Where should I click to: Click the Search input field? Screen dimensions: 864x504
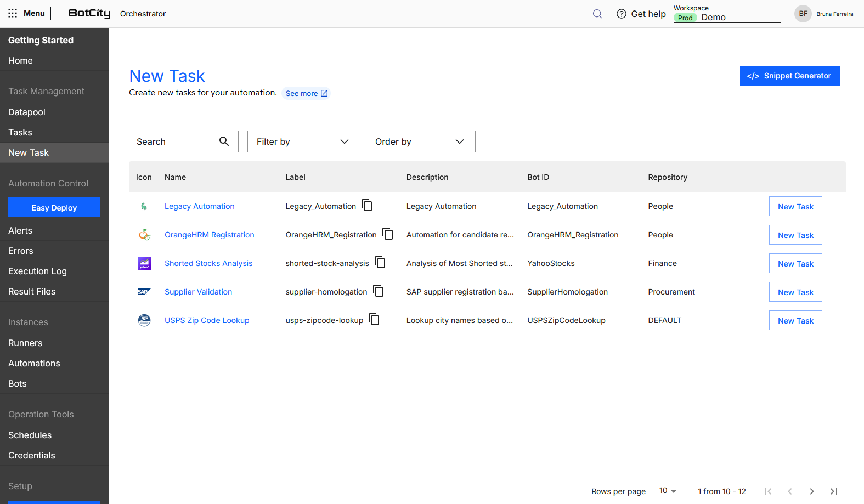coord(184,141)
